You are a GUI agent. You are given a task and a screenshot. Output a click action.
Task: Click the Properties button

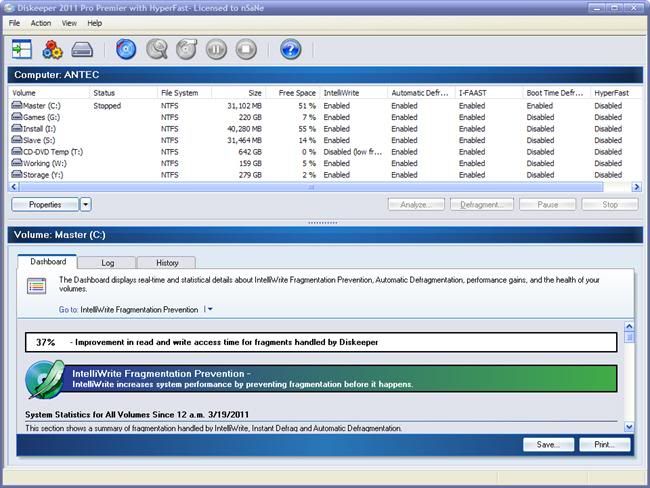(45, 204)
